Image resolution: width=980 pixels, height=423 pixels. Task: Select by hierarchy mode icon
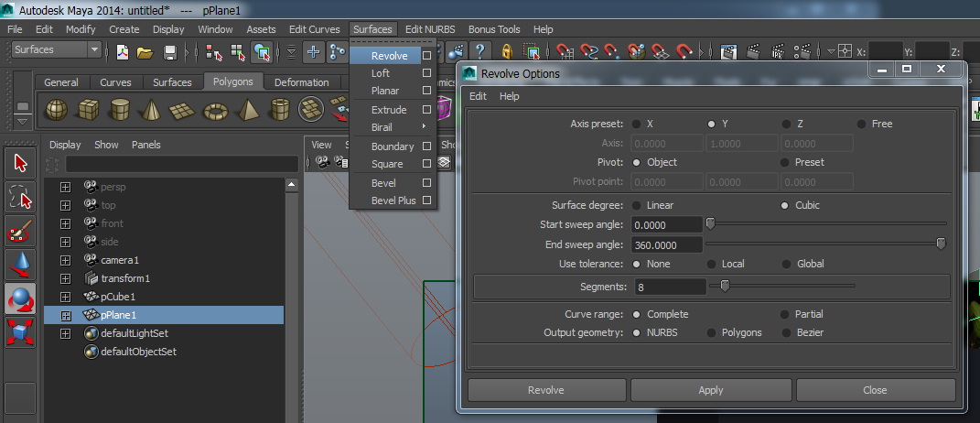(x=214, y=52)
